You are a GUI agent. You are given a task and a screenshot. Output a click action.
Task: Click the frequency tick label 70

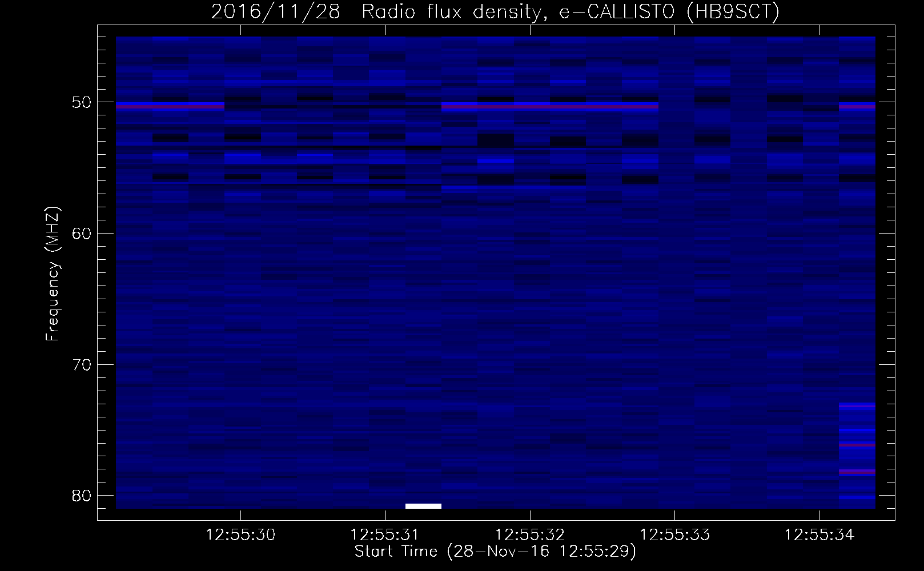coord(82,365)
